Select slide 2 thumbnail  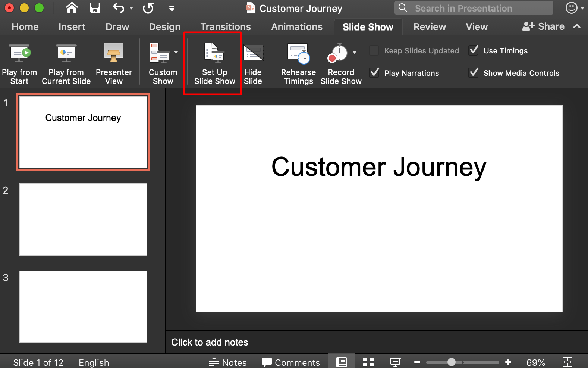coord(83,219)
